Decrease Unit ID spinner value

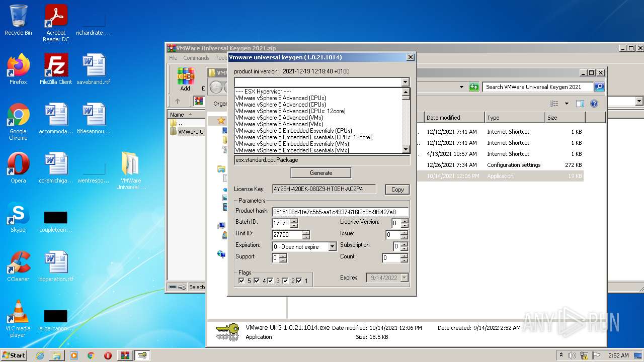[x=306, y=237]
